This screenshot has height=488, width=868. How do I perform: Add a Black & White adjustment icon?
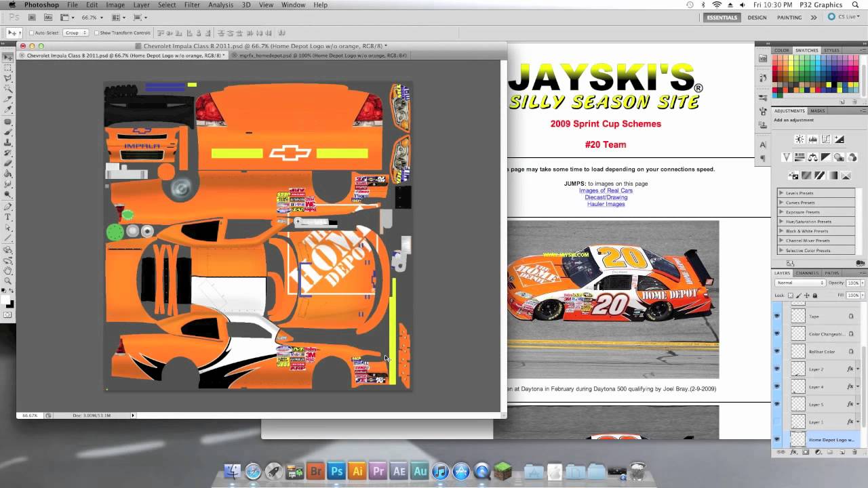(826, 157)
